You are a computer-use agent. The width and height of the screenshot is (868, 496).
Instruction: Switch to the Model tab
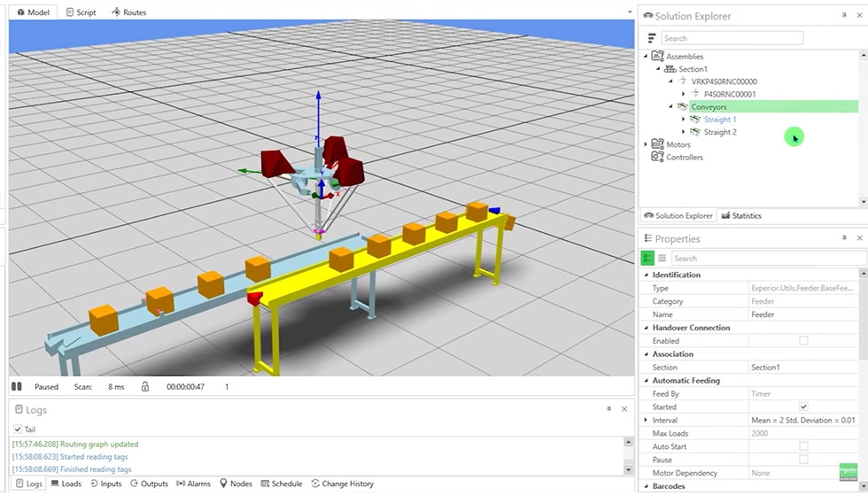34,12
